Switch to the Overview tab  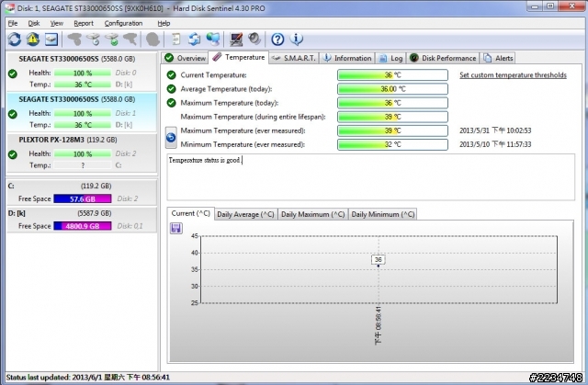coord(186,58)
